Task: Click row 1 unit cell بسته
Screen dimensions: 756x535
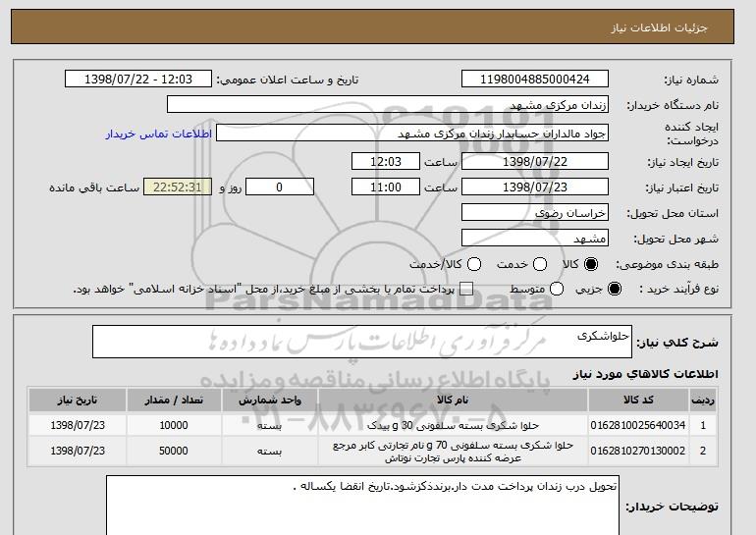Action: 270,426
